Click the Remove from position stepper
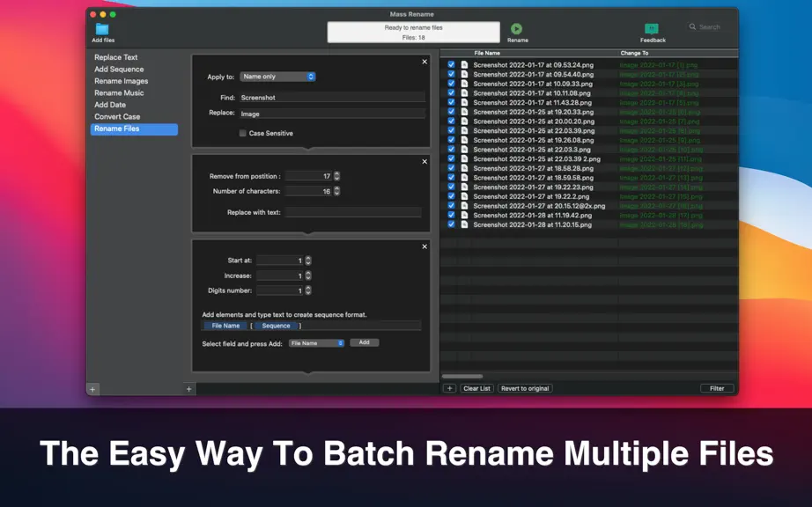 tap(336, 176)
